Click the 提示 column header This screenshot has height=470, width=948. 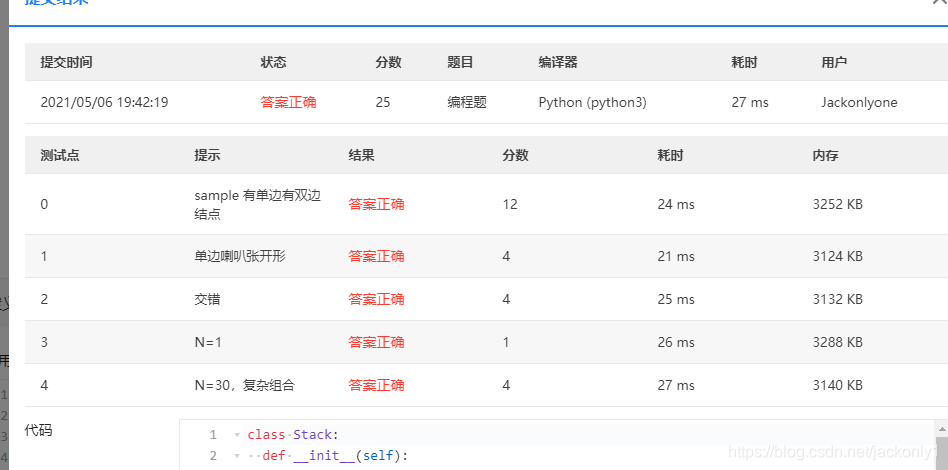[x=207, y=155]
